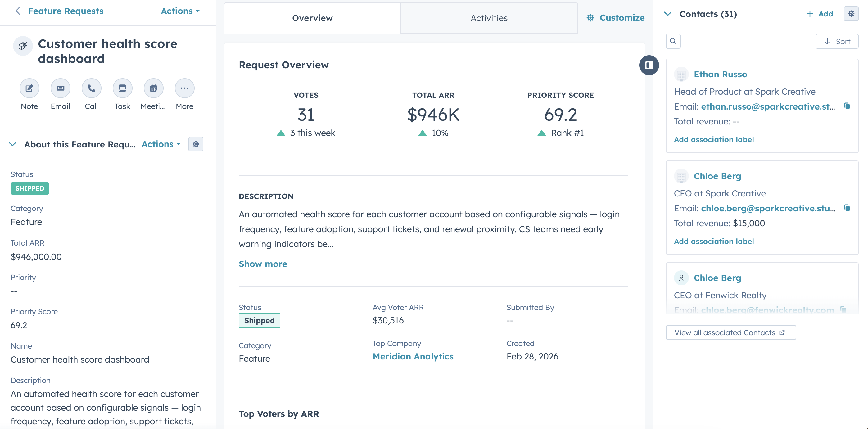Switch to the Activities tab
Image resolution: width=868 pixels, height=429 pixels.
pyautogui.click(x=489, y=18)
